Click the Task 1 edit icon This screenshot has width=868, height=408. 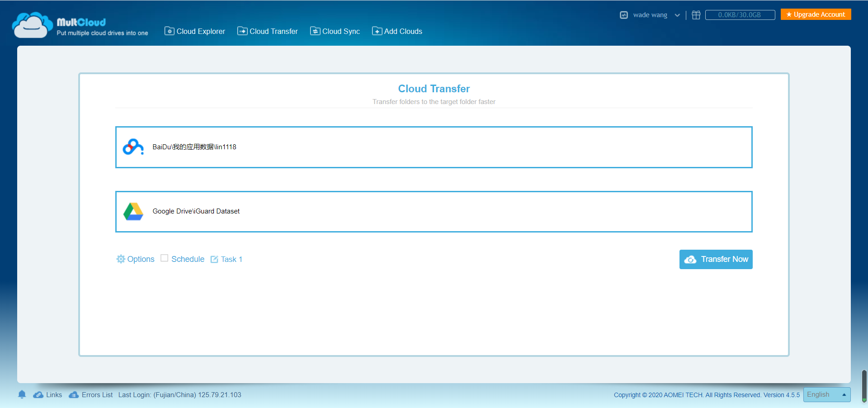(214, 259)
